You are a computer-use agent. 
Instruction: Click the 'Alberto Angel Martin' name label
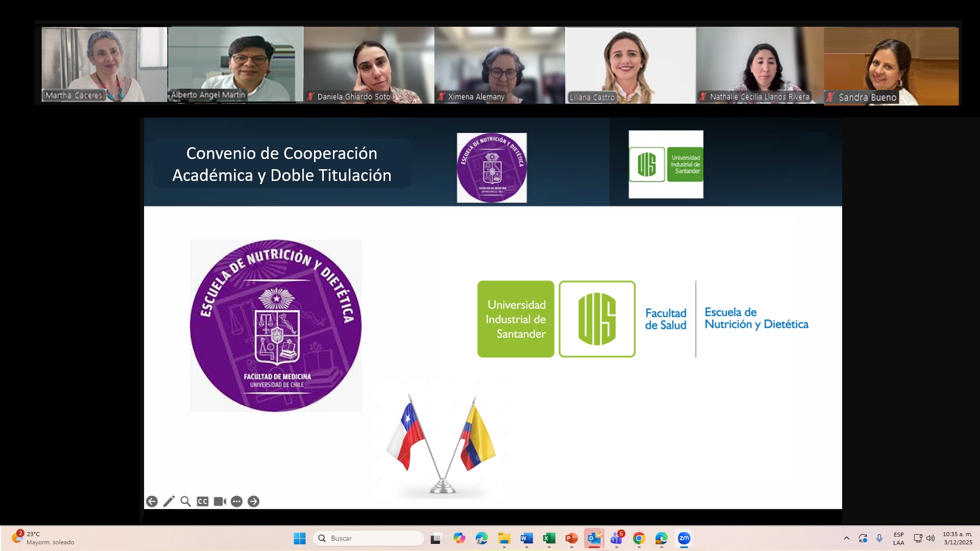pos(208,95)
